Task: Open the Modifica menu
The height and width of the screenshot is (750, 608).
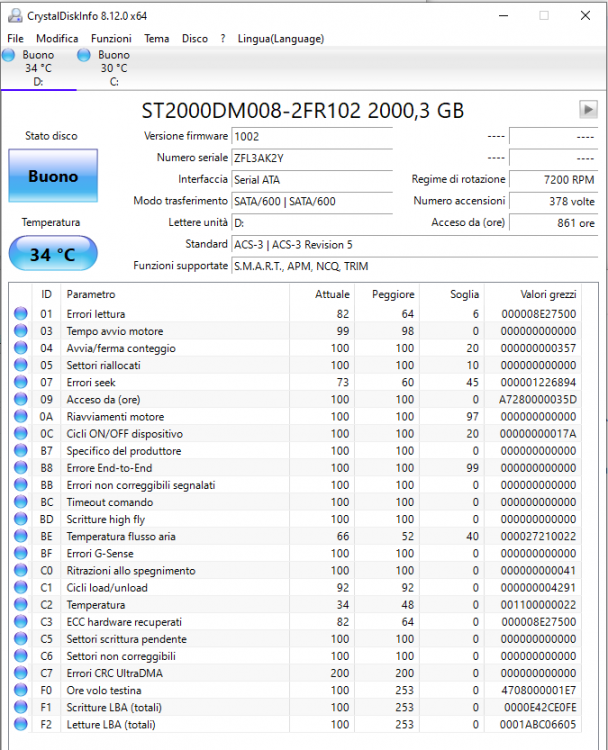Action: click(57, 38)
